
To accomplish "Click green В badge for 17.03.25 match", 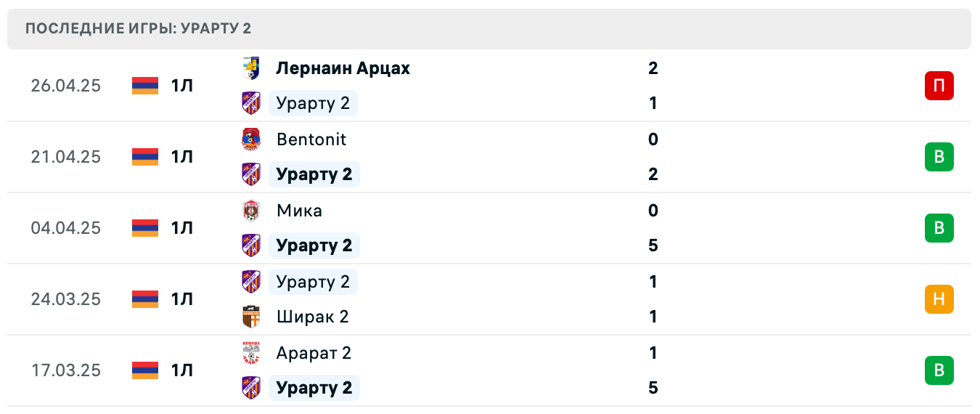I will coord(939,370).
